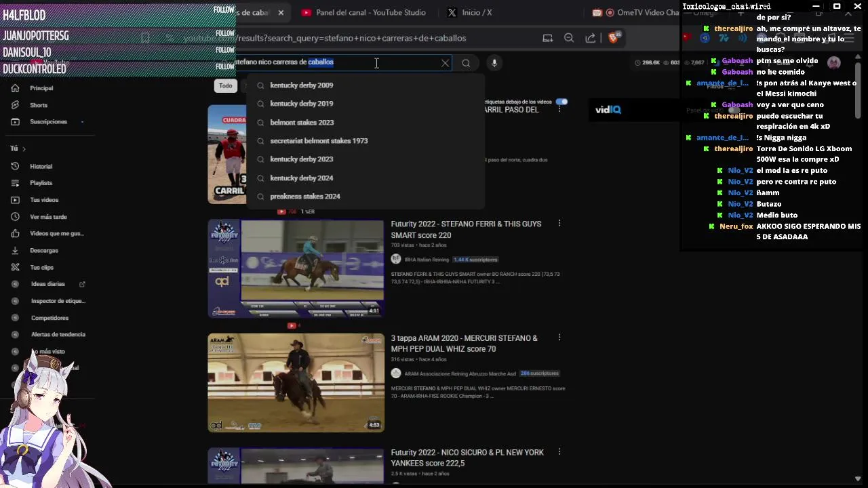Open Tus clips in the sidebar
The image size is (868, 488).
click(x=41, y=267)
